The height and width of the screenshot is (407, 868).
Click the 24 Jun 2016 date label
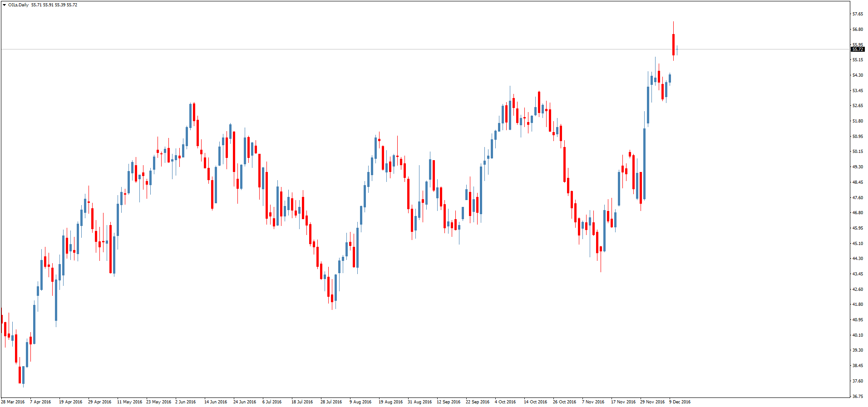tap(245, 402)
